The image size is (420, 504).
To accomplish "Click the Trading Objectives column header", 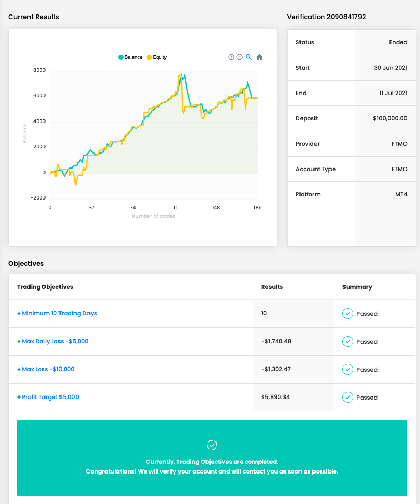I will pyautogui.click(x=45, y=287).
